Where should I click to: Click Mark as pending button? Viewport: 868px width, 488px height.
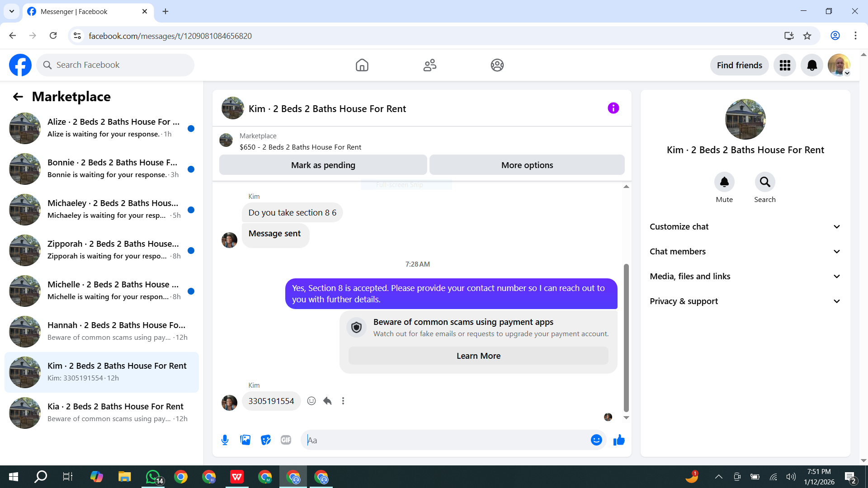[323, 165]
